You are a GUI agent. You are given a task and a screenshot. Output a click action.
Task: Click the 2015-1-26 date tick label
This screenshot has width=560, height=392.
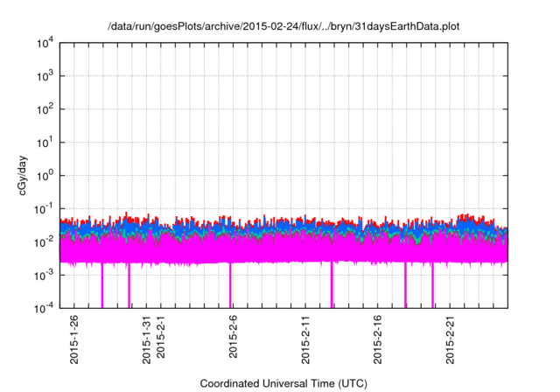(73, 339)
